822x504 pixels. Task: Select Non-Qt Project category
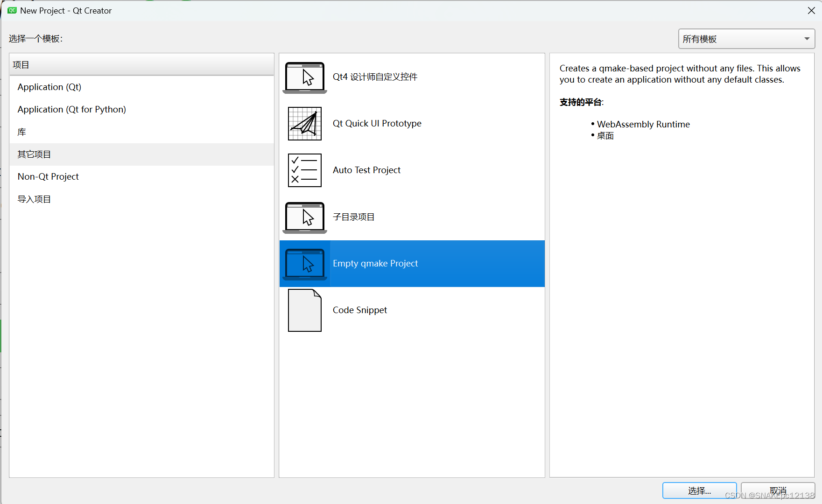141,177
